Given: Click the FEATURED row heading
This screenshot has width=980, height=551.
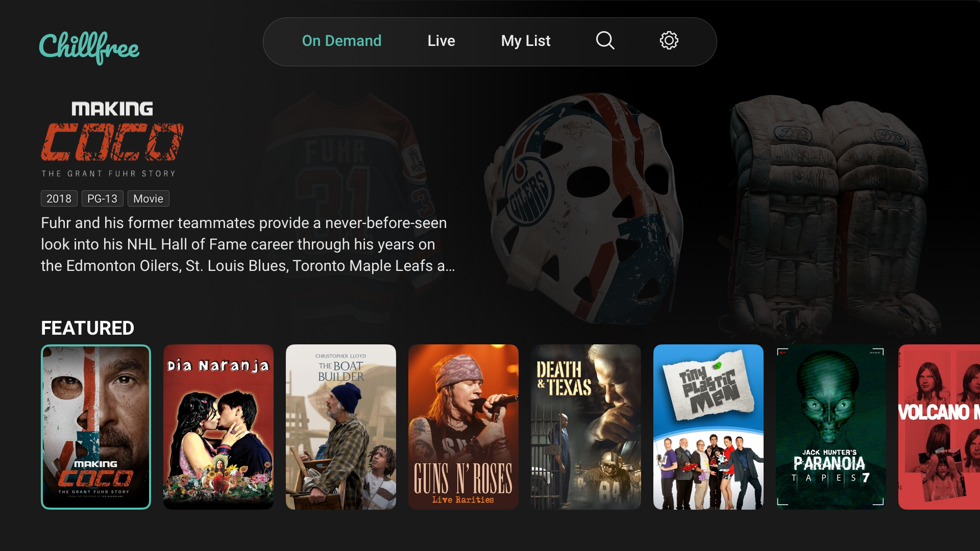Looking at the screenshot, I should 87,328.
